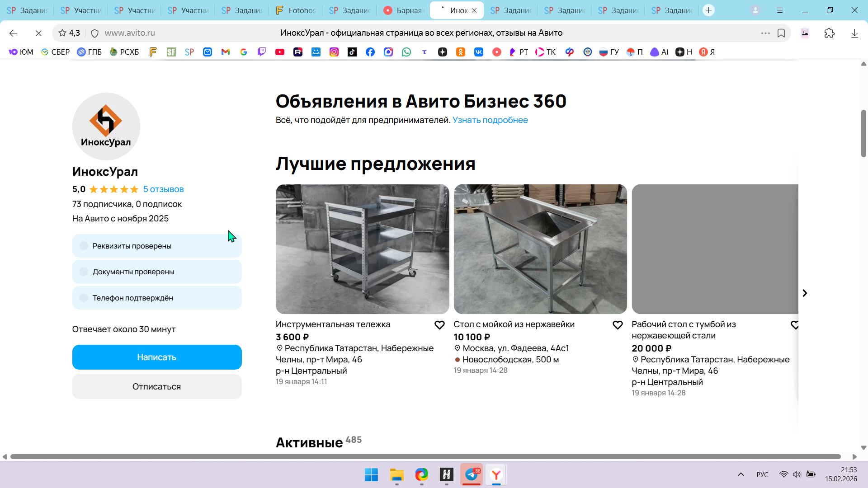
Task: Open the TikTok bookmark
Action: (352, 52)
